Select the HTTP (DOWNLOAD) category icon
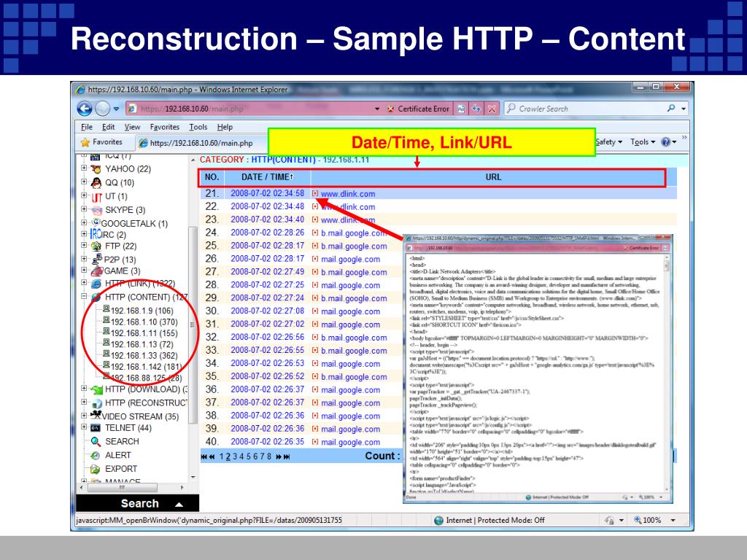This screenshot has width=747, height=560. click(x=97, y=390)
